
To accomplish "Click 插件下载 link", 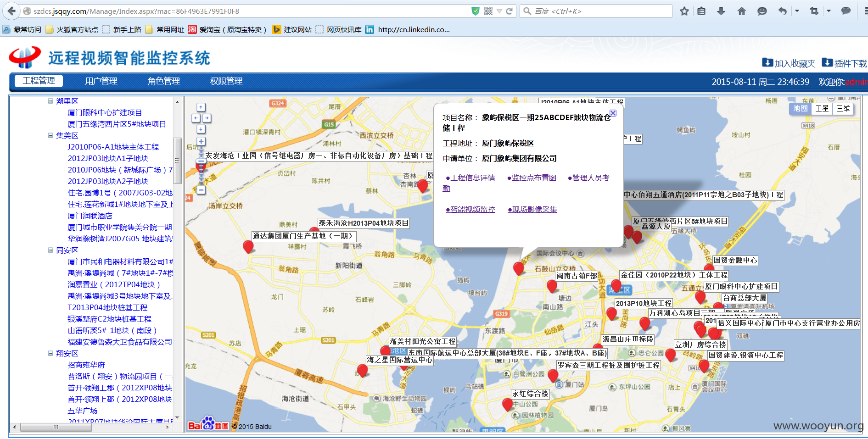I will [845, 63].
